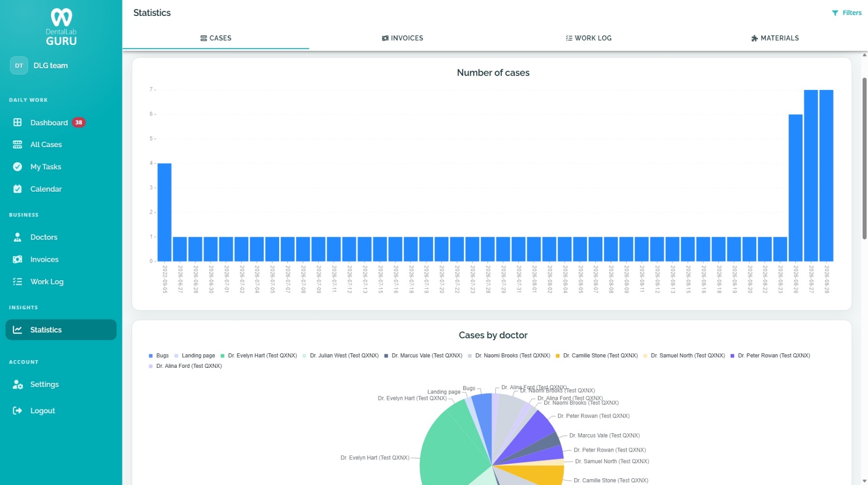This screenshot has height=485, width=868.
Task: Click the Settings user-gear icon
Action: coord(18,384)
